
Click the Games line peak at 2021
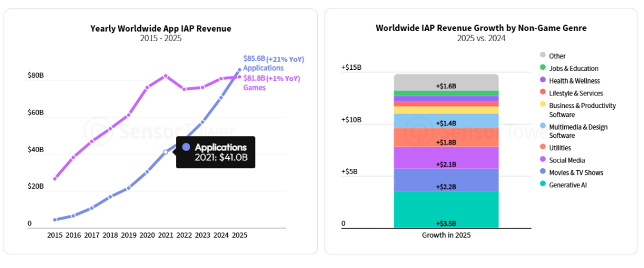(166, 76)
